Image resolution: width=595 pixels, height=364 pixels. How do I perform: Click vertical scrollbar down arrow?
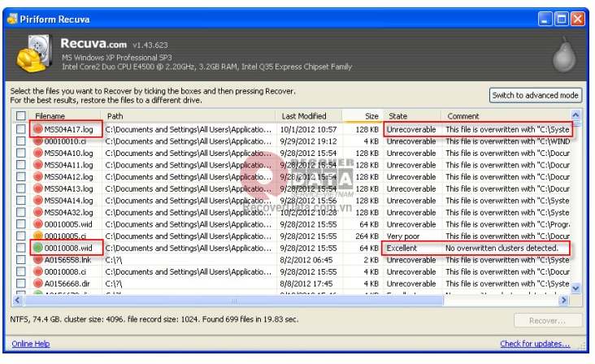pos(575,288)
